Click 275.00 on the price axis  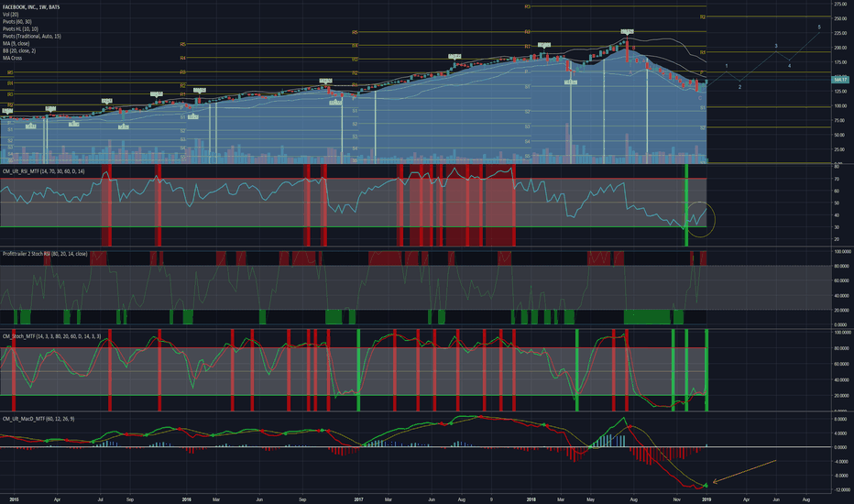(840, 4)
